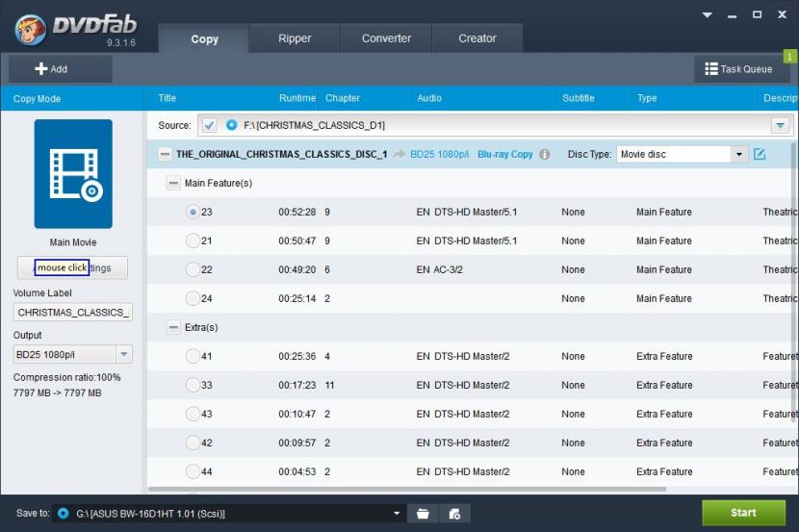799x532 pixels.
Task: Click the save-as-ISO image icon
Action: point(454,514)
